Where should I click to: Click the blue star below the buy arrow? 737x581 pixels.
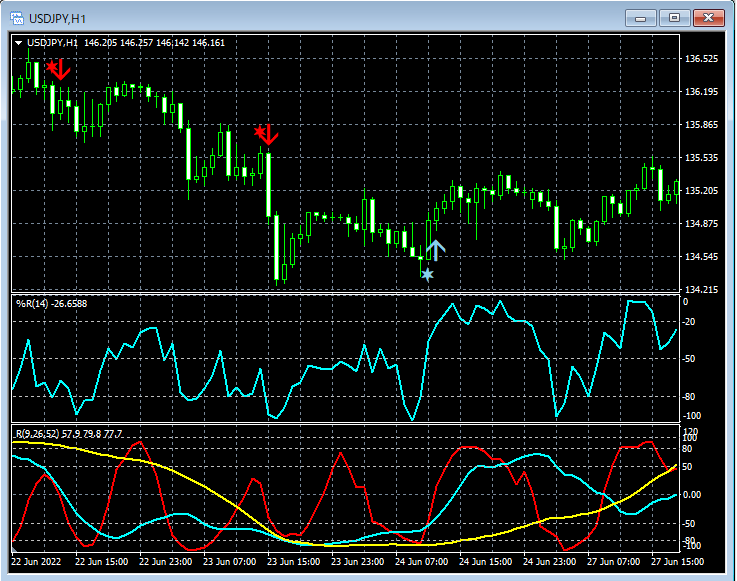pos(427,274)
